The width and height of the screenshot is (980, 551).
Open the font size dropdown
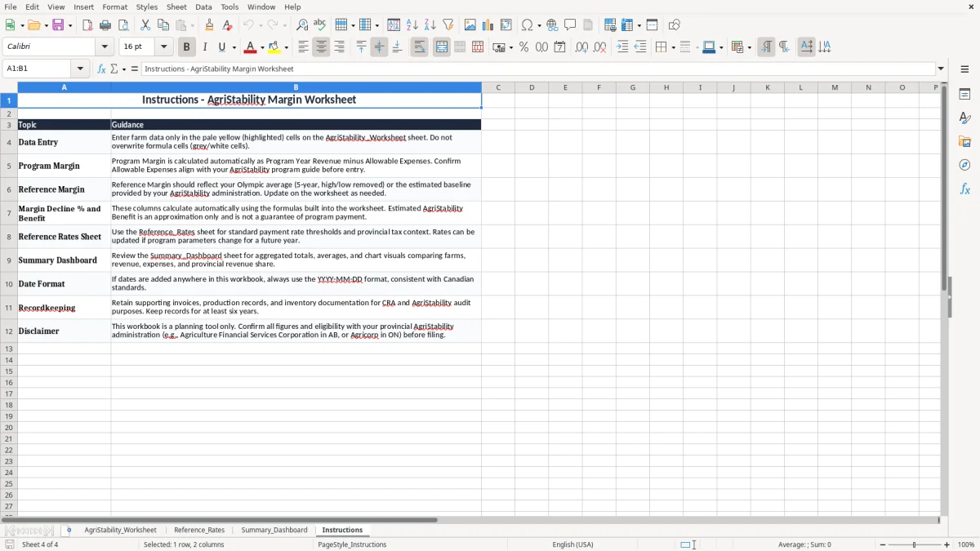[163, 47]
